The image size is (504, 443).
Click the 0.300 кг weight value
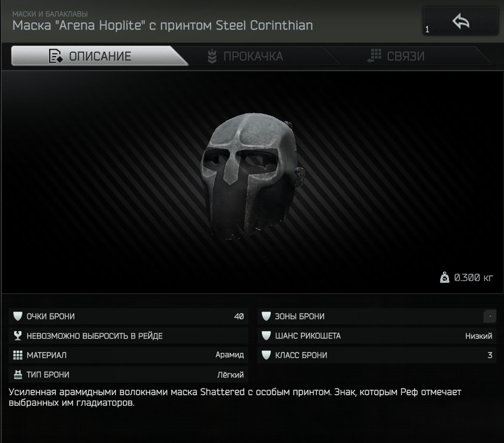tap(473, 277)
